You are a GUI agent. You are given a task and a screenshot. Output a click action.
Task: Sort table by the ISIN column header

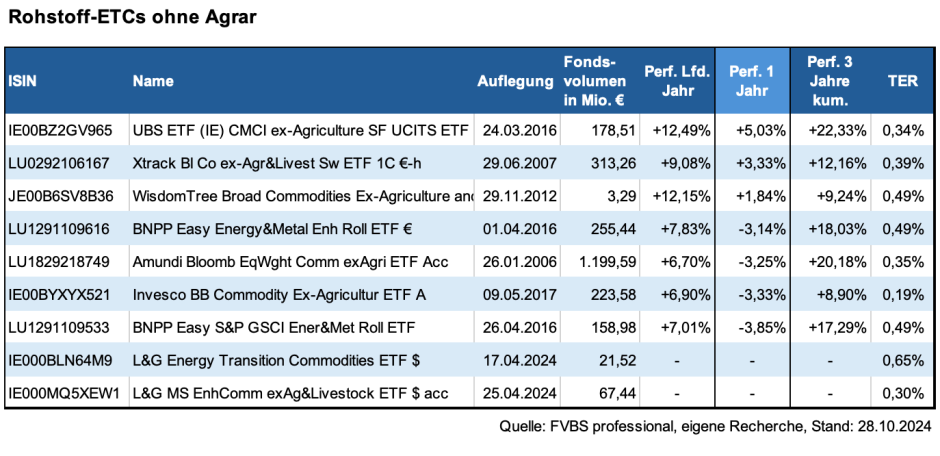tap(22, 81)
